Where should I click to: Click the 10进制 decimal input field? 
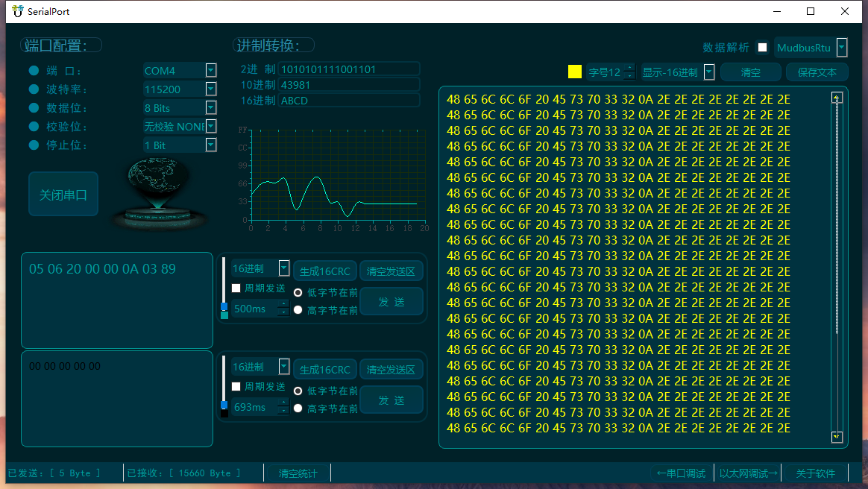tap(349, 85)
